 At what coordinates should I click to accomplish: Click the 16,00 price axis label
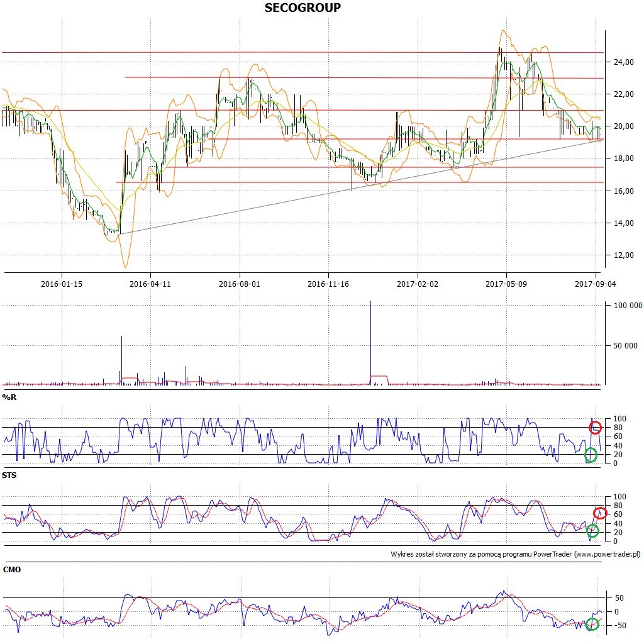coord(623,191)
